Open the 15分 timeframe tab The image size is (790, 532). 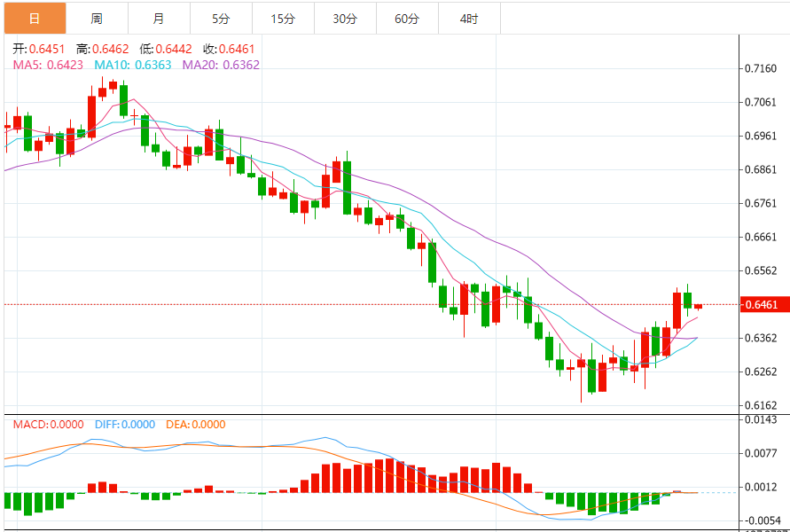[283, 19]
